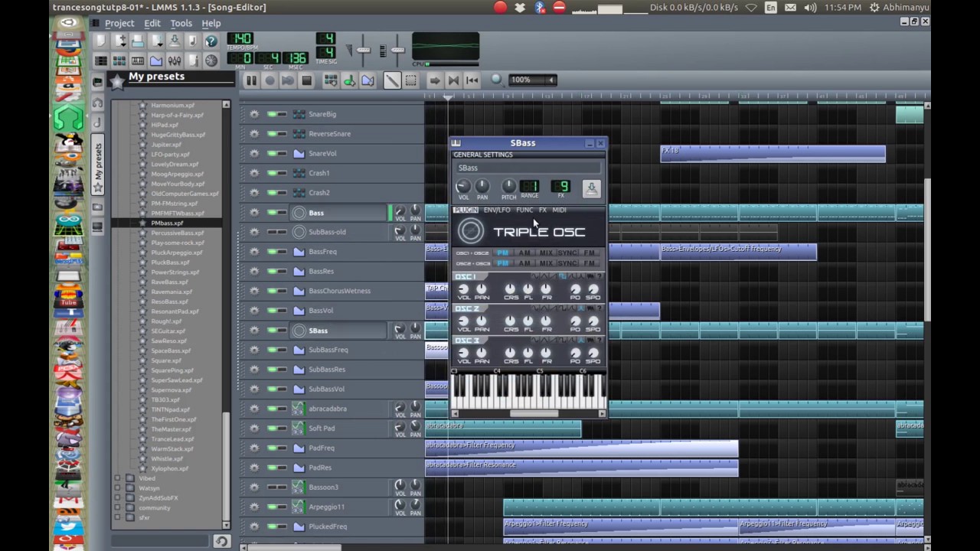The width and height of the screenshot is (980, 551).
Task: Mute the BassFreq track
Action: coord(272,252)
